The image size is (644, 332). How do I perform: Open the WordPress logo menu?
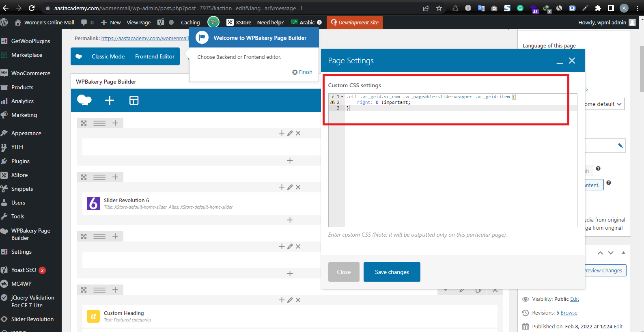4,22
